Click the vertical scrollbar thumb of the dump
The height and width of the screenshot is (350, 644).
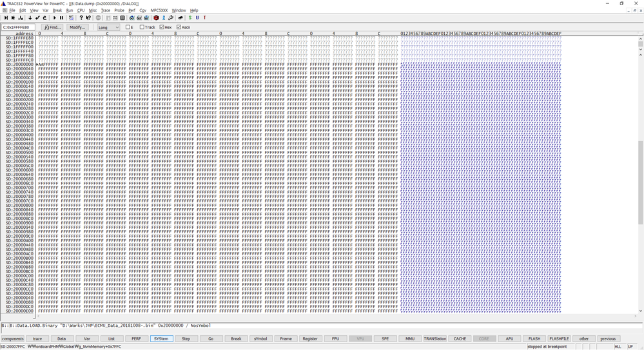pos(640,182)
